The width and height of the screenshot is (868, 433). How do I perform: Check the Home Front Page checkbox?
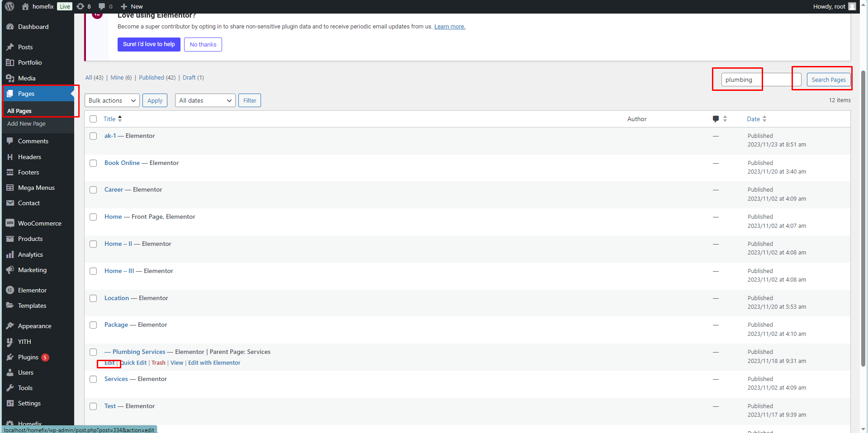tap(93, 217)
